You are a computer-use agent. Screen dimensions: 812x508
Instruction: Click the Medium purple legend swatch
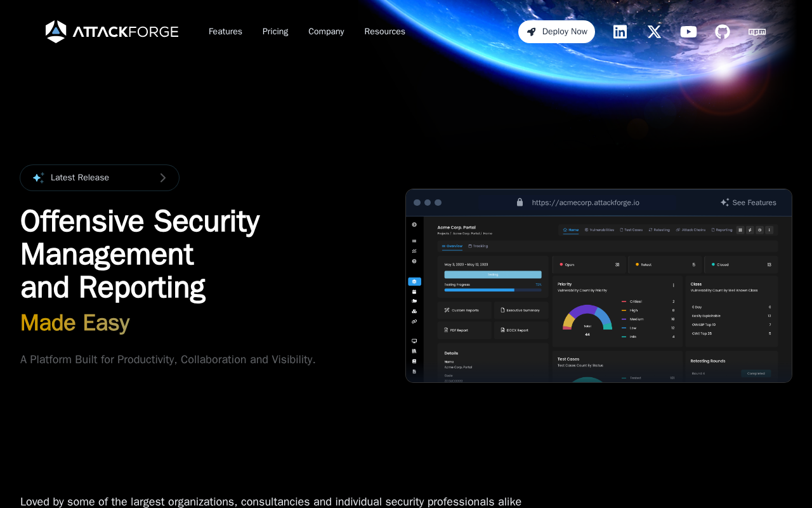624,319
